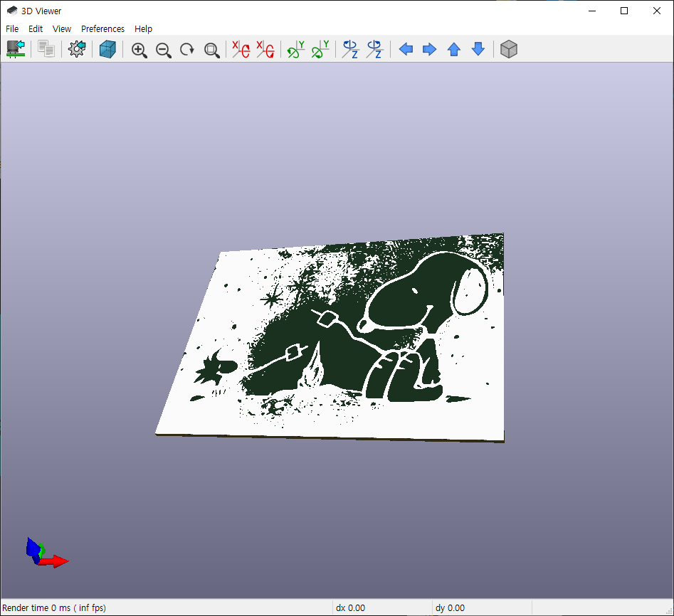Click Copy 3D image to clipboard icon

[x=46, y=49]
